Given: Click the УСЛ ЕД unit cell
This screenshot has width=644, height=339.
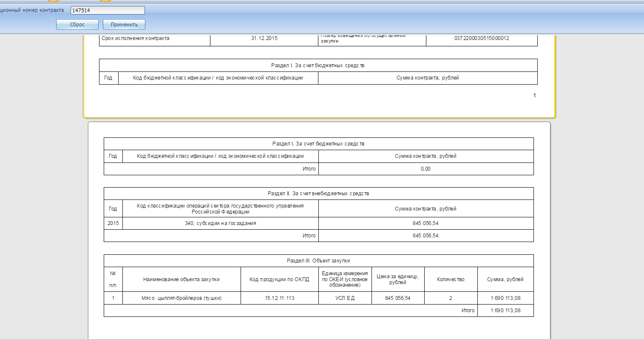Looking at the screenshot, I should [x=345, y=298].
